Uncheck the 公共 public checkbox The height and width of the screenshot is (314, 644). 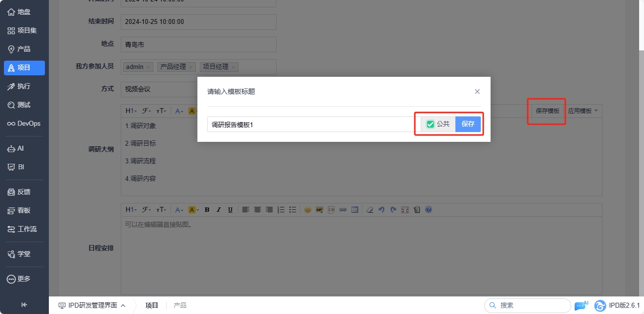point(430,124)
